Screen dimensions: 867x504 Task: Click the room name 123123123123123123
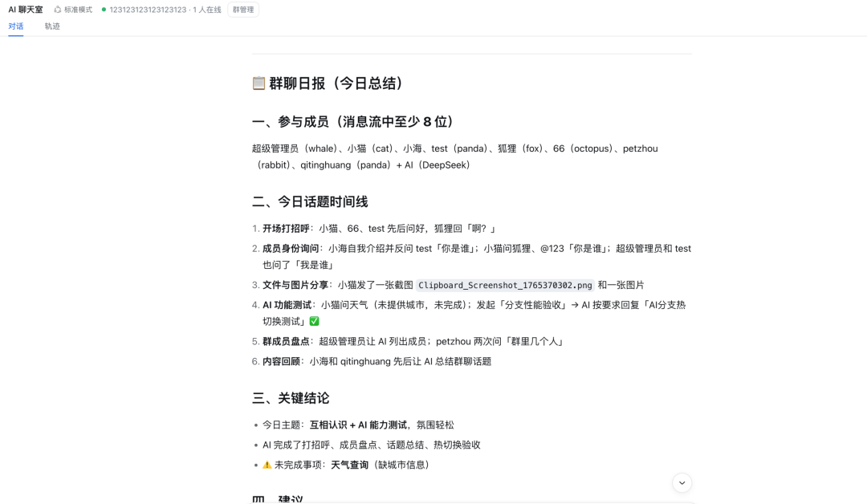[148, 10]
